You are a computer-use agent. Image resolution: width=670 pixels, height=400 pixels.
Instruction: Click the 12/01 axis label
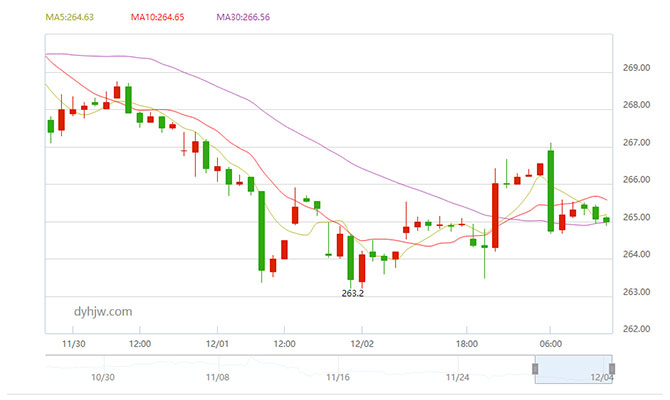tap(217, 344)
